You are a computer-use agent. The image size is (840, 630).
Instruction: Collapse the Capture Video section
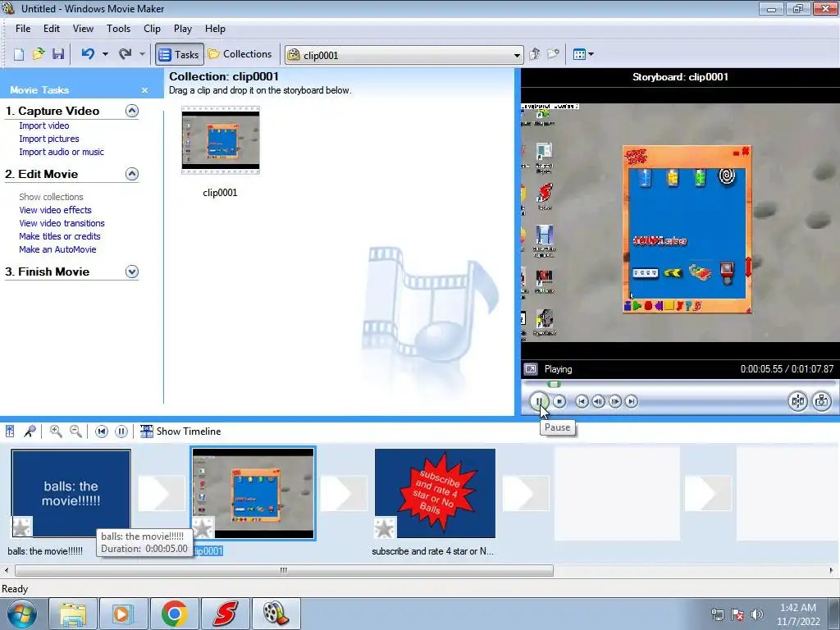click(x=132, y=111)
